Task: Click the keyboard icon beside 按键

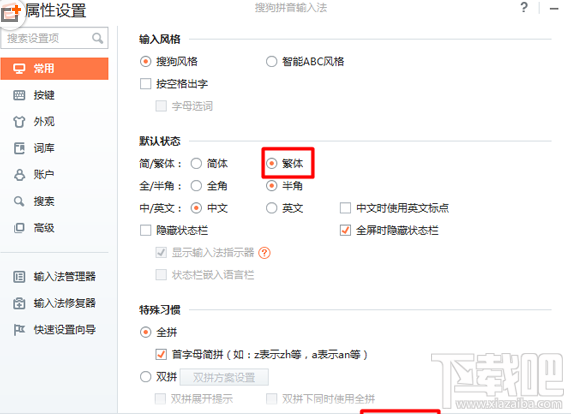Action: 19,95
